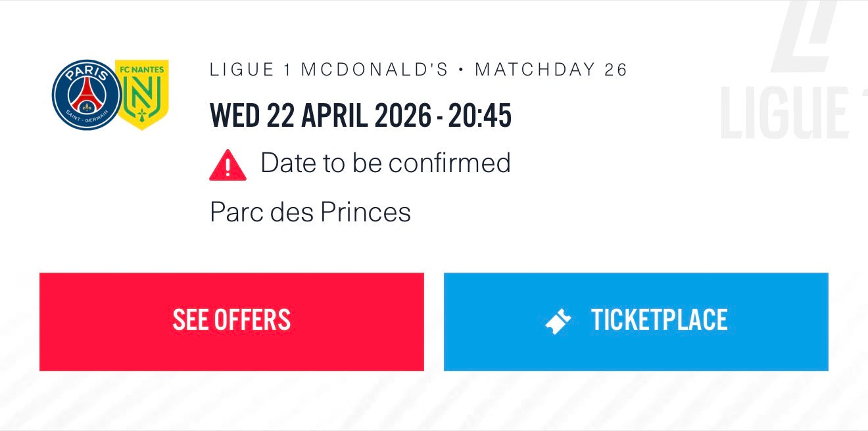
Task: Click the ticket icon on Ticketplace button
Action: 558,321
